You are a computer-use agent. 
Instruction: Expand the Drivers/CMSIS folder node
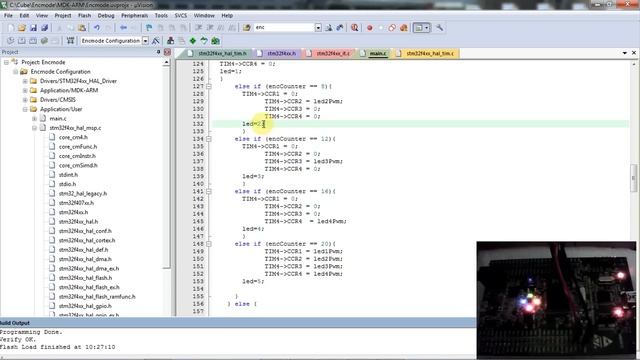pyautogui.click(x=25, y=100)
